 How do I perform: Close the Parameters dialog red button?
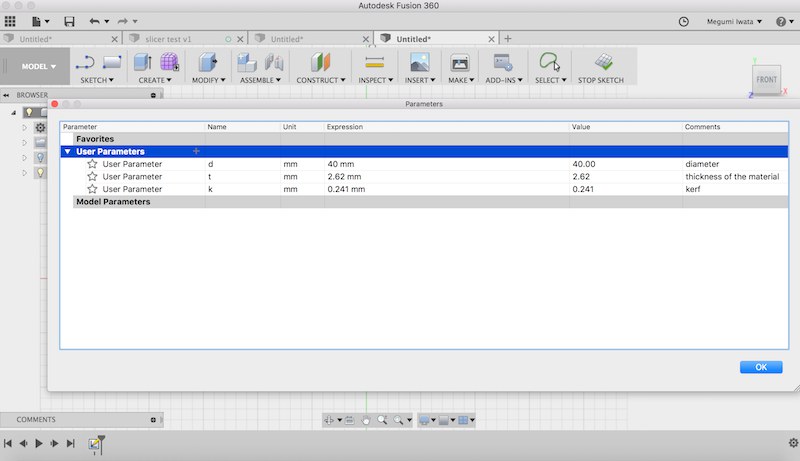click(x=55, y=104)
